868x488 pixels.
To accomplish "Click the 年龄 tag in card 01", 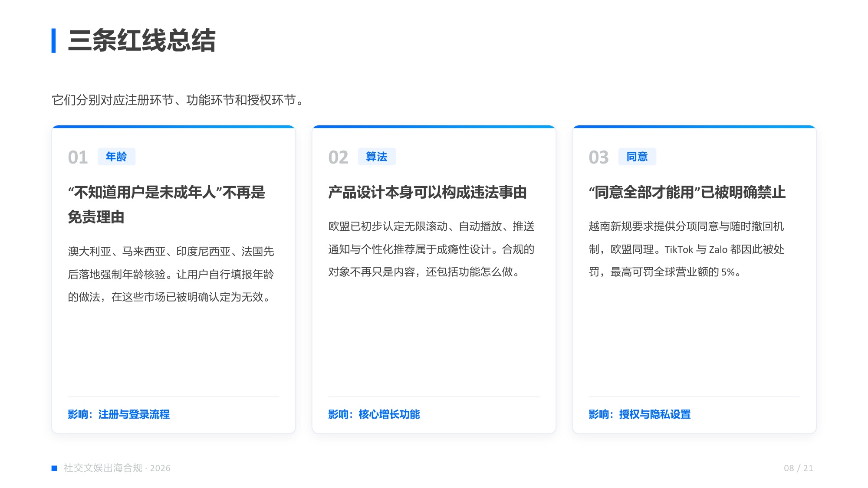I will [x=116, y=157].
